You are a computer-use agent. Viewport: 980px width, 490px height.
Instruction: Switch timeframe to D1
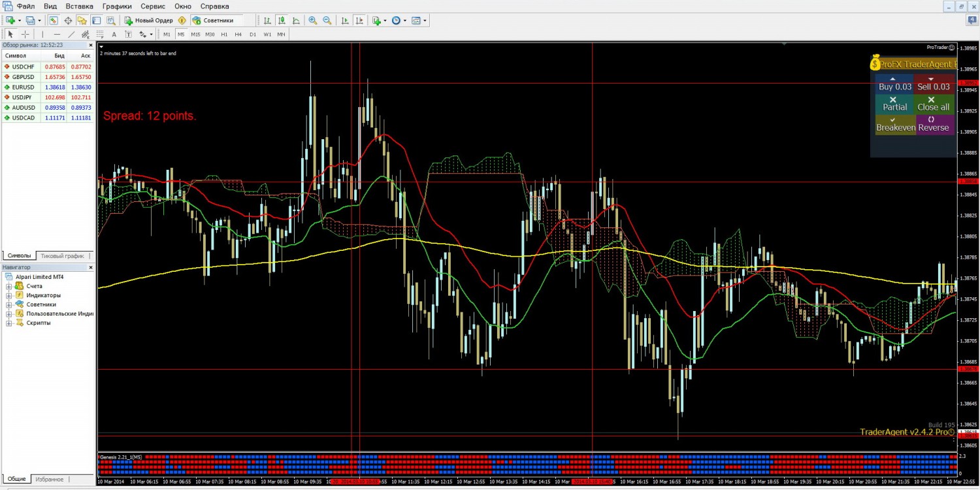(253, 34)
